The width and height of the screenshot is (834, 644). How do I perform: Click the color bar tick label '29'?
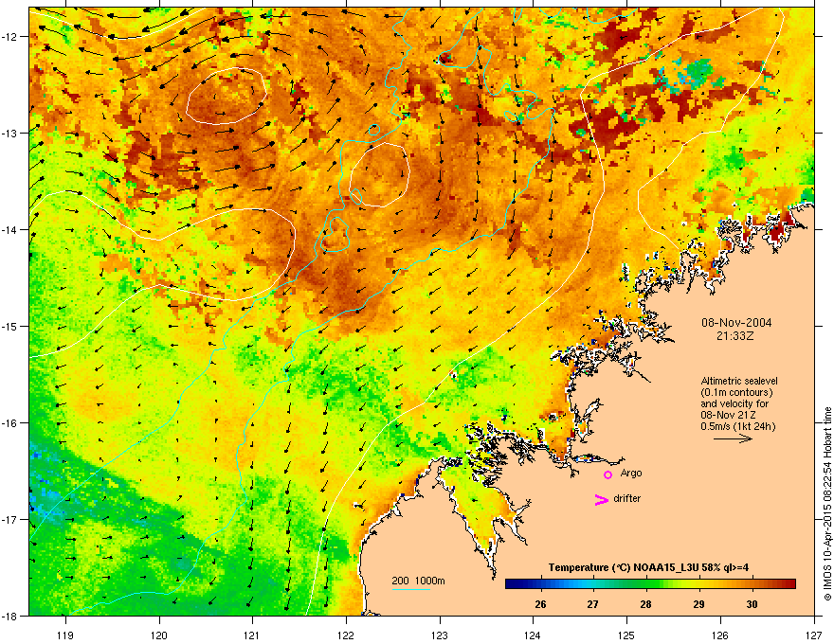click(698, 604)
